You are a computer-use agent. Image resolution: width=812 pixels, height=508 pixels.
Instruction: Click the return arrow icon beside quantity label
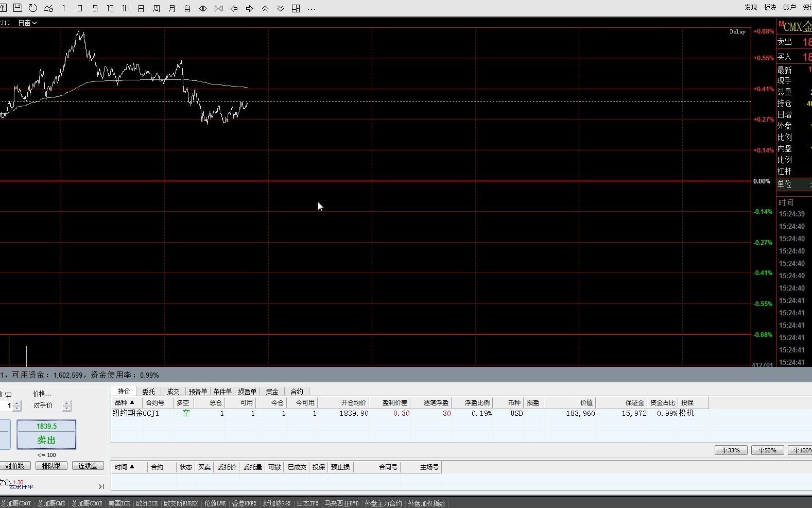click(8, 395)
